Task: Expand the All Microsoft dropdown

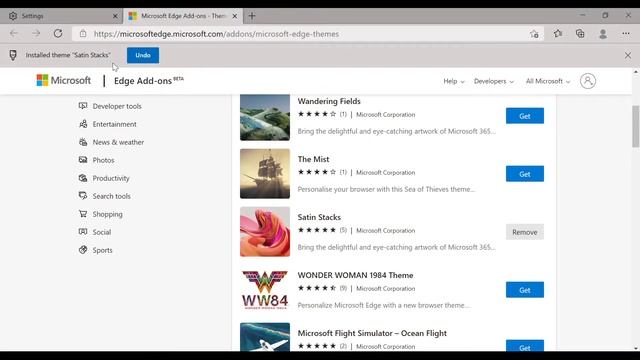Action: tap(548, 81)
